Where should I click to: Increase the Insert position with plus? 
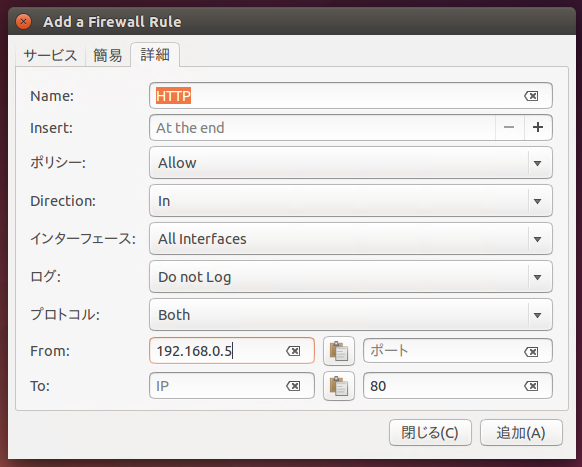[x=538, y=127]
